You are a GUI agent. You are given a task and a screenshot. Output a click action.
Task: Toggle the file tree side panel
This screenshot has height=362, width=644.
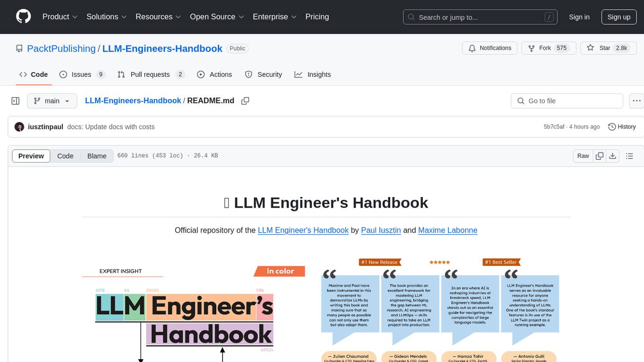(16, 101)
